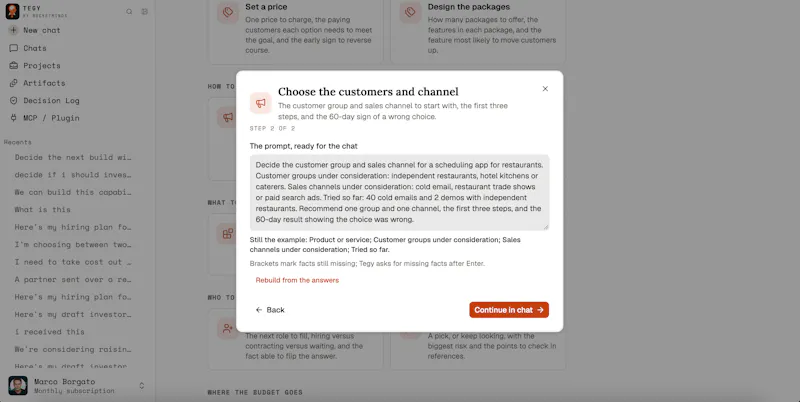Open the Chats section
Image resolution: width=800 pixels, height=402 pixels.
[35, 48]
